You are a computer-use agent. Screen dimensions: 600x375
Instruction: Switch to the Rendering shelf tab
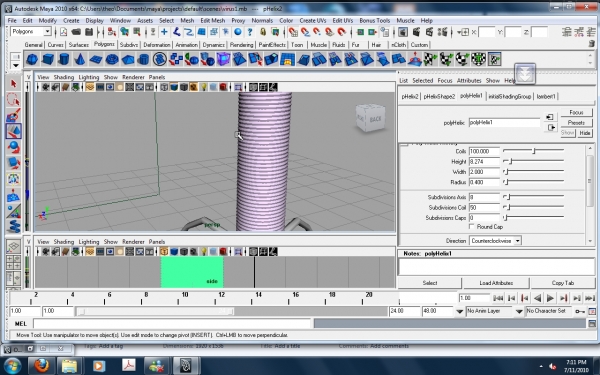[241, 45]
